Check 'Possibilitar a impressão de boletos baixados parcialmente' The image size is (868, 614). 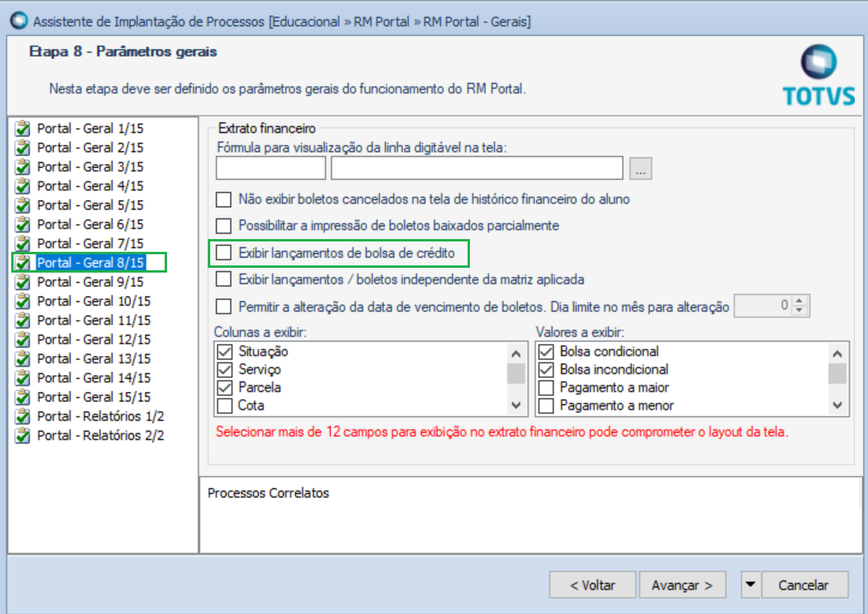pyautogui.click(x=224, y=226)
